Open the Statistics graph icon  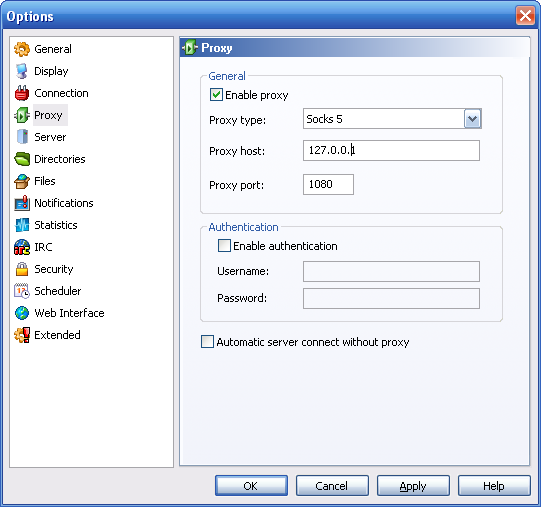click(x=22, y=225)
